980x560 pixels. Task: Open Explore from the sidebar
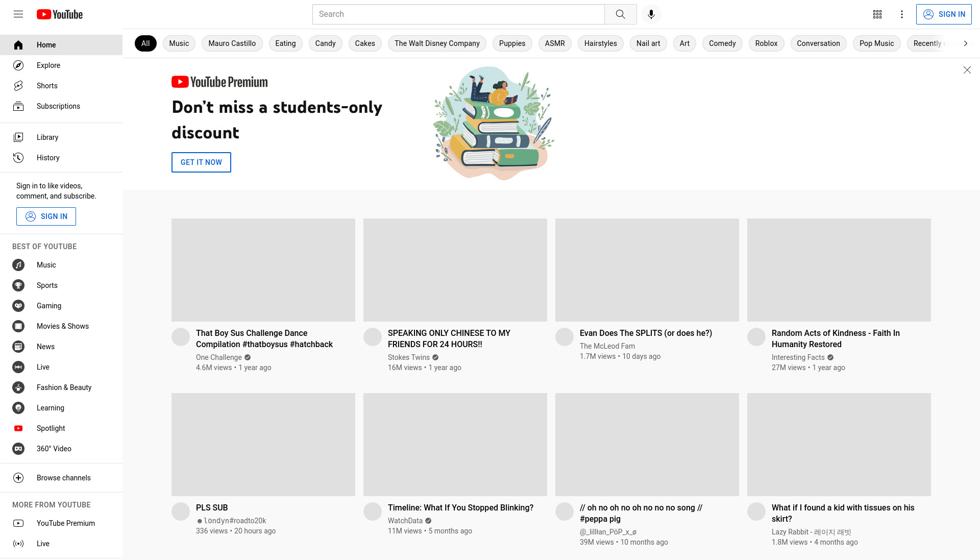[x=61, y=65]
